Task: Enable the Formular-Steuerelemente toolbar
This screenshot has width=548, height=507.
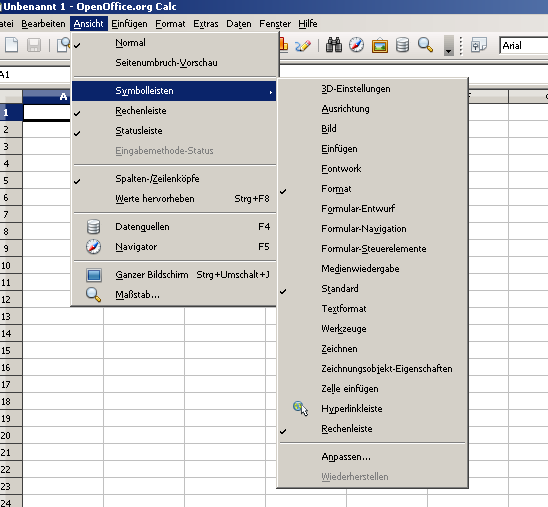Action: point(372,248)
